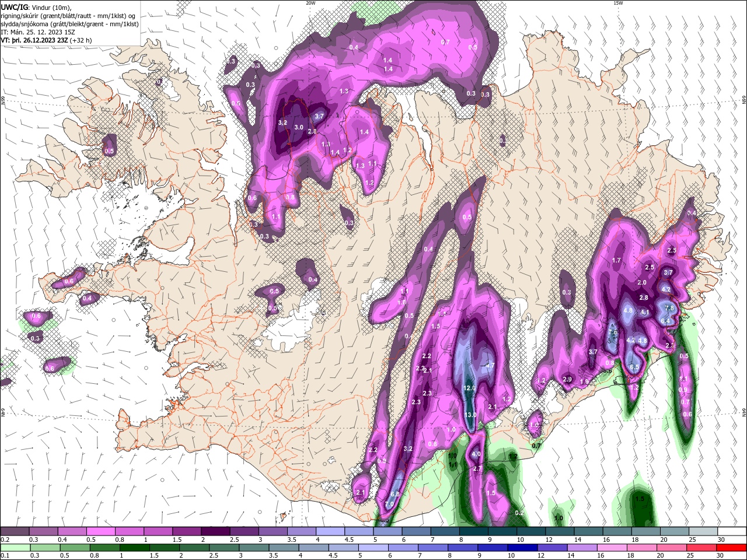Click the "6.4" value in the east
Screen dimensions: 747x560
coord(665,321)
